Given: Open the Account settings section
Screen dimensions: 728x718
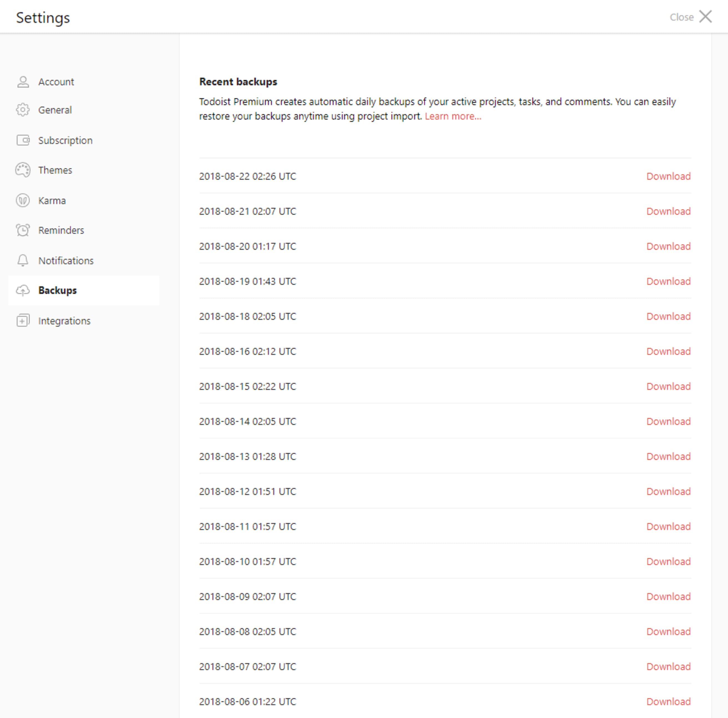Looking at the screenshot, I should 56,82.
